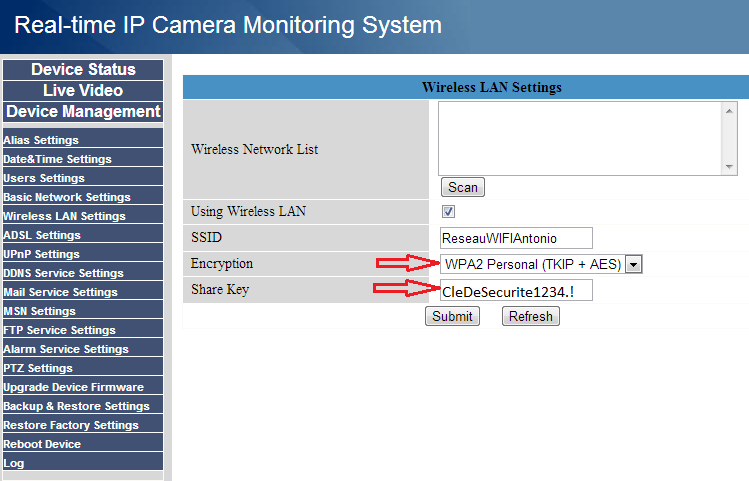Click the Refresh button
749x481 pixels.
(530, 316)
